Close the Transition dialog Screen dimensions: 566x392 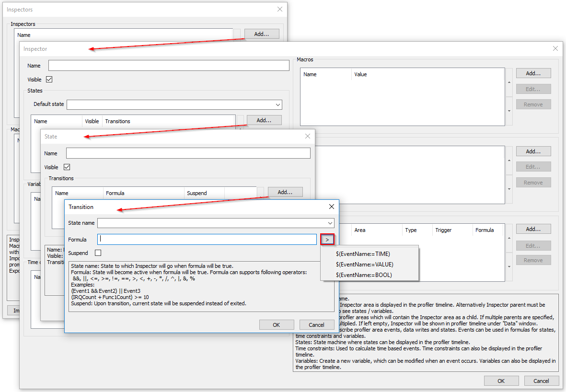tap(331, 207)
